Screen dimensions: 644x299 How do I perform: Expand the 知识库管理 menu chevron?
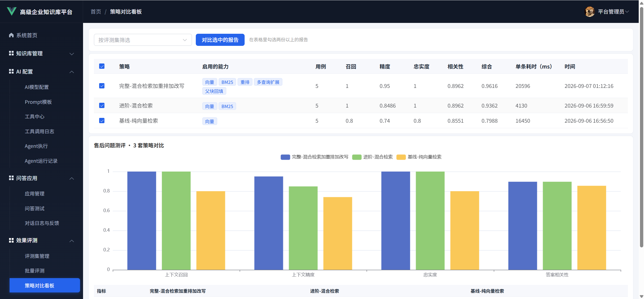(x=72, y=54)
